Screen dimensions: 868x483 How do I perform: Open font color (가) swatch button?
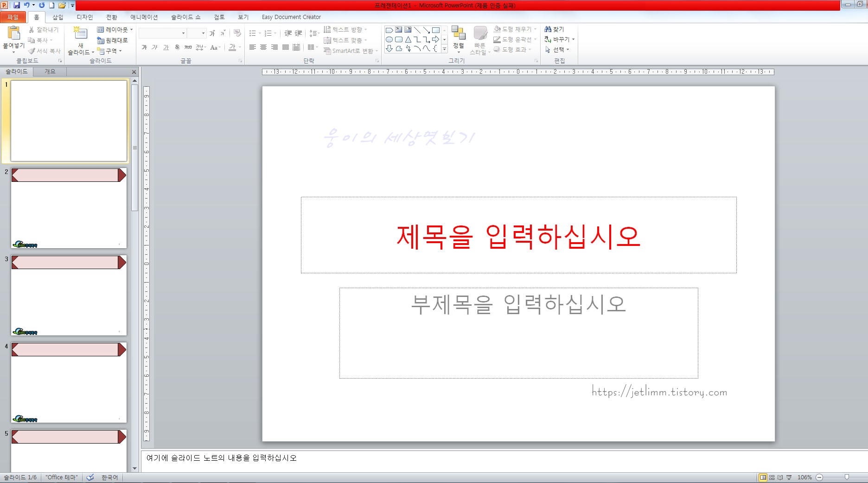232,47
